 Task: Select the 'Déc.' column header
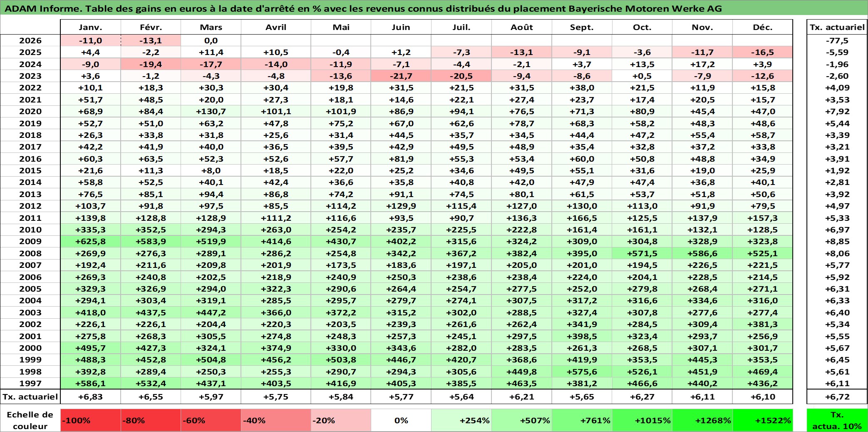click(x=763, y=27)
